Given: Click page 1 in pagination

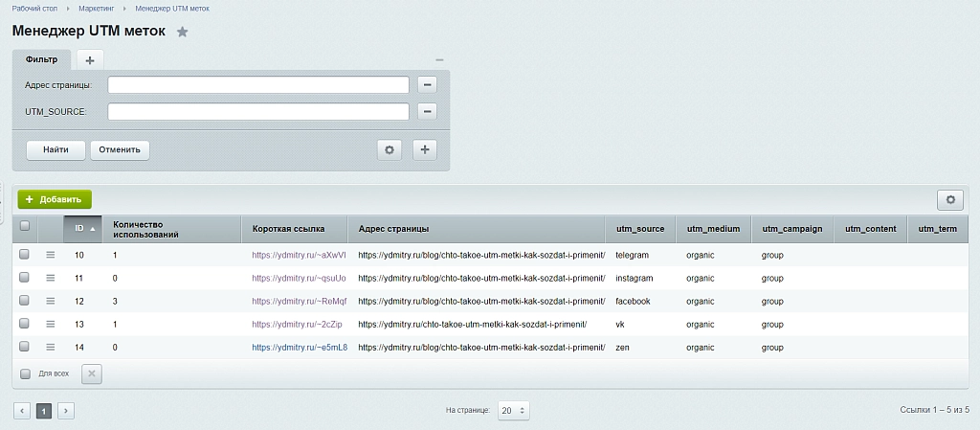Looking at the screenshot, I should click(x=44, y=411).
